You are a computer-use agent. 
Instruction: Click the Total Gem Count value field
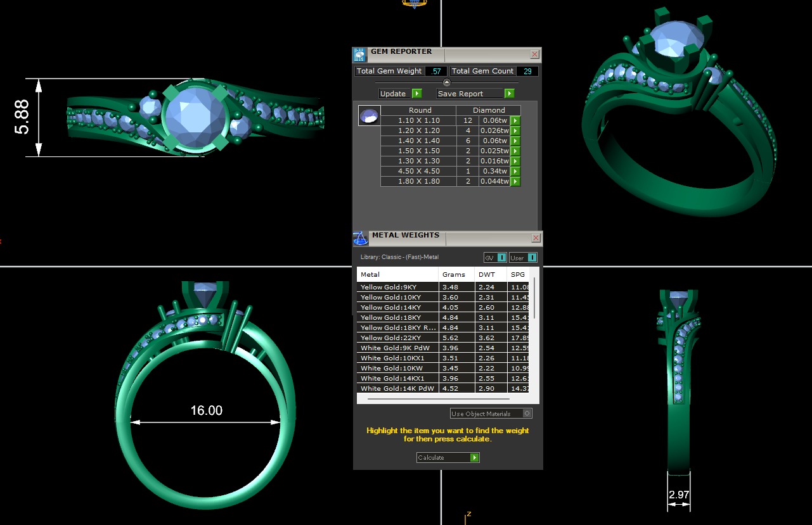(x=527, y=71)
